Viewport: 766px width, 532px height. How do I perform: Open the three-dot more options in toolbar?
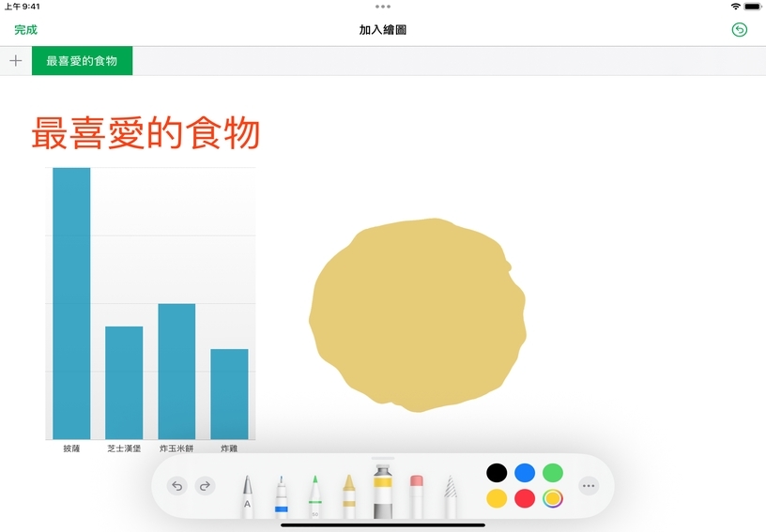pyautogui.click(x=589, y=486)
